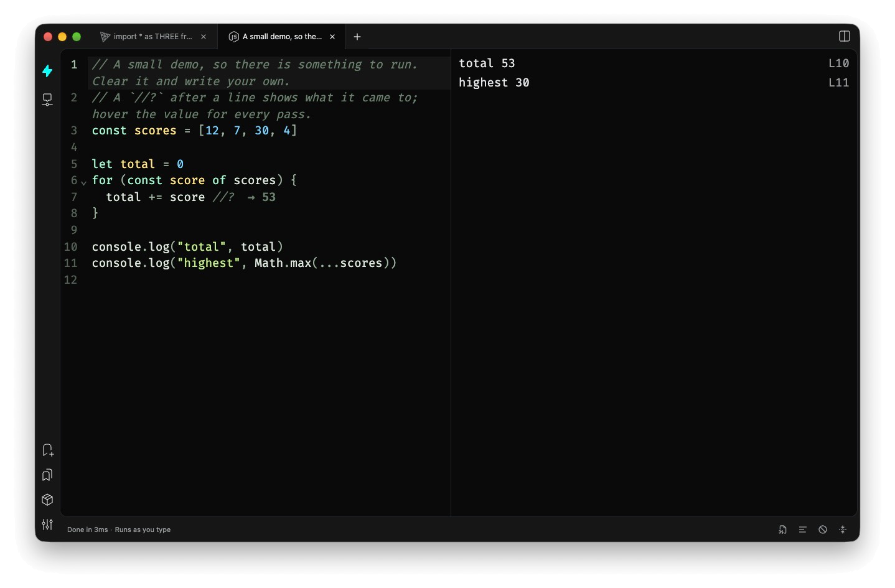895x588 pixels.
Task: Close the 'import * as THREE' tab
Action: click(x=204, y=37)
